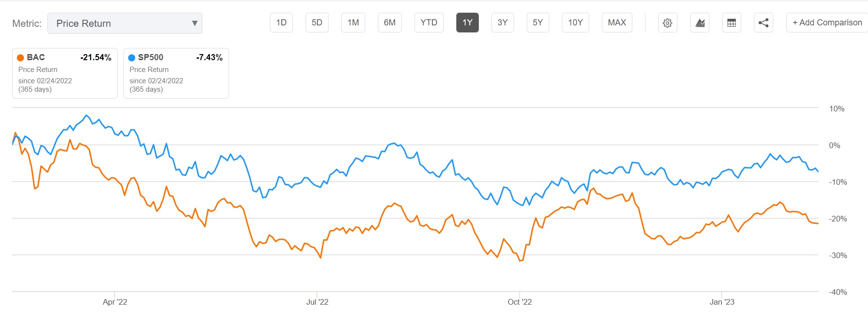
Task: Click the SP500 -7.43% legend card
Action: tap(176, 73)
